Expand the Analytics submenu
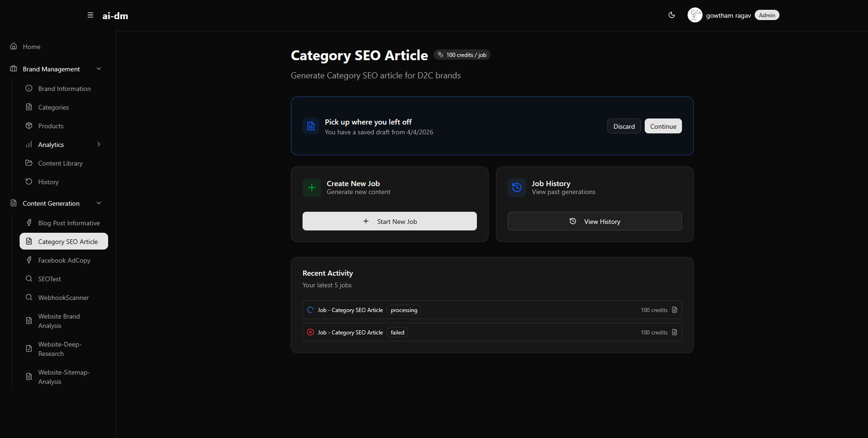This screenshot has height=438, width=868. (x=99, y=145)
